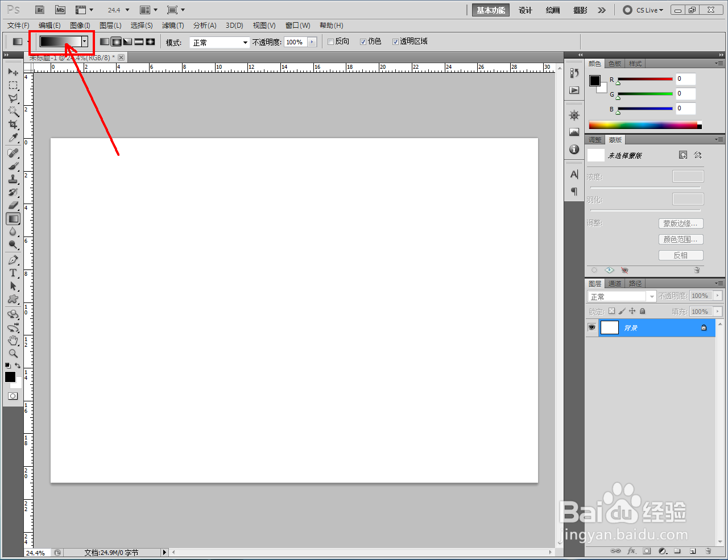Switch to the 色板 tab
Image resolution: width=728 pixels, height=560 pixels.
click(615, 64)
